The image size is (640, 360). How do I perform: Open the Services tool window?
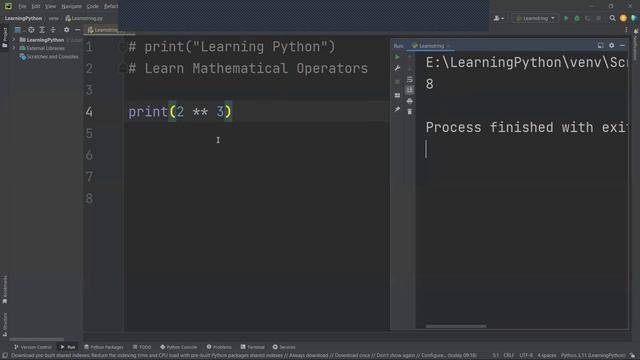click(284, 347)
